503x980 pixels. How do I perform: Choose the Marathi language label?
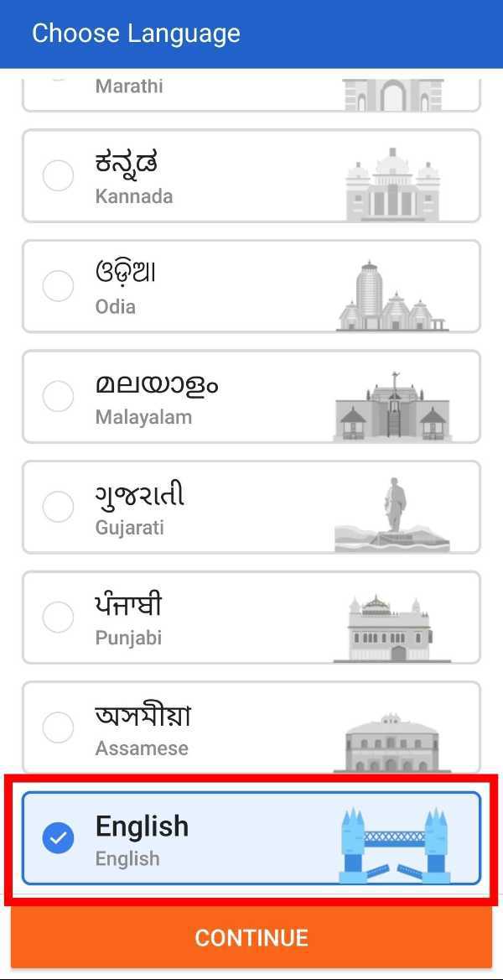click(129, 86)
